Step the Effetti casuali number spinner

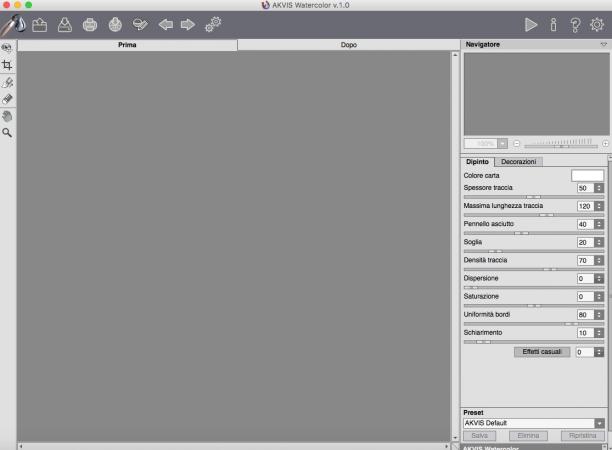[599, 352]
